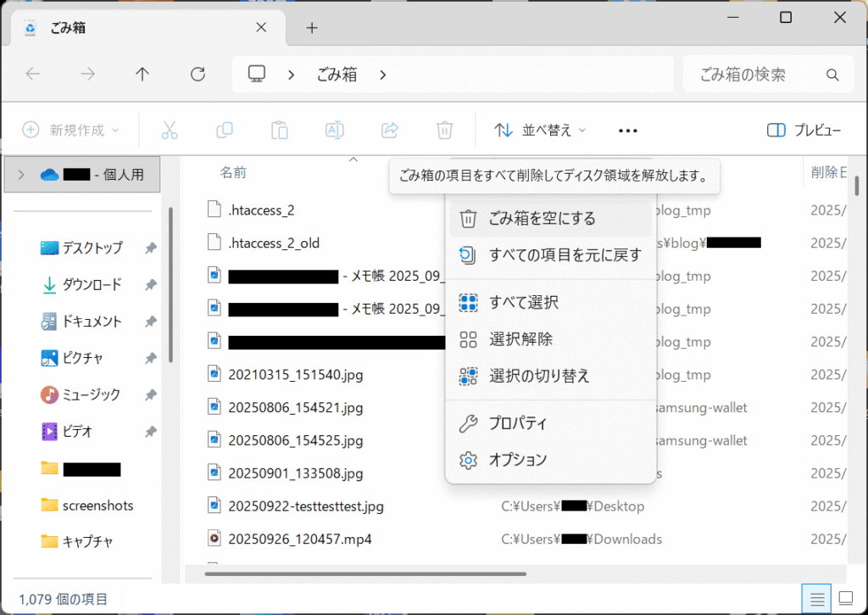Click the 削除日 column header
Viewport: 868px width, 615px height.
[828, 172]
